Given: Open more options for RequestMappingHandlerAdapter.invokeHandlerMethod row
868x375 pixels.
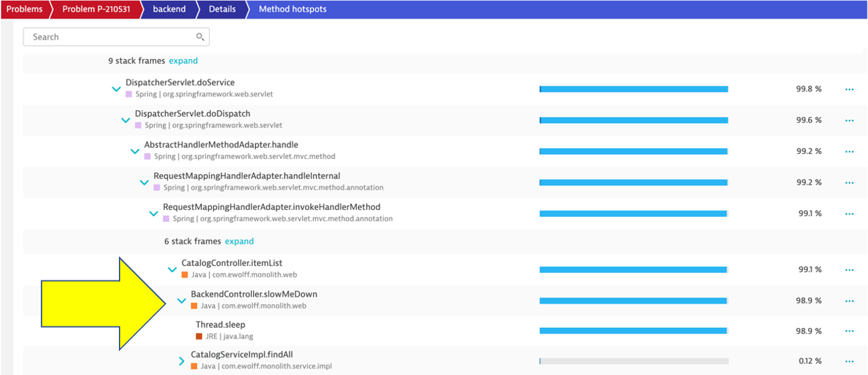Looking at the screenshot, I should click(x=849, y=214).
